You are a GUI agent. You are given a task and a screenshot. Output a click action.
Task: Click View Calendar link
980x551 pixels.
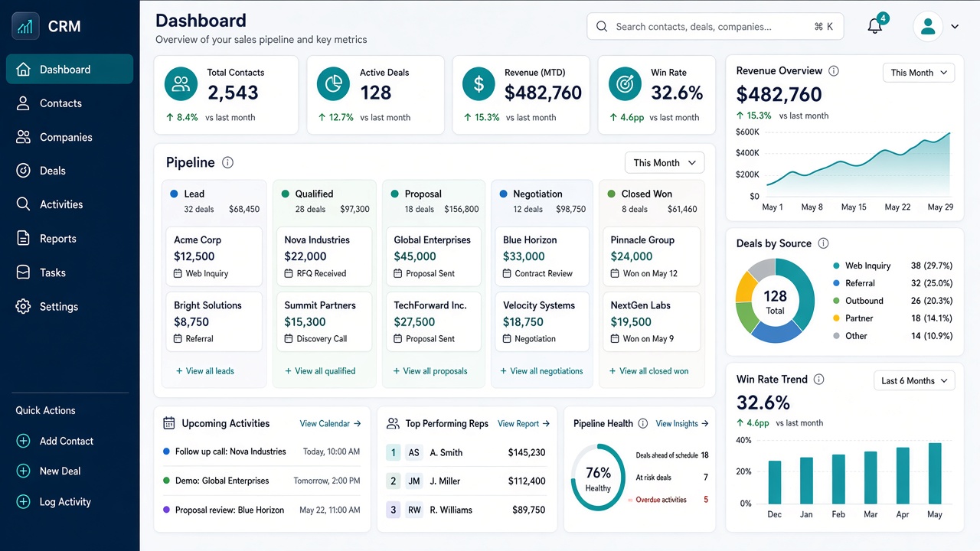330,423
